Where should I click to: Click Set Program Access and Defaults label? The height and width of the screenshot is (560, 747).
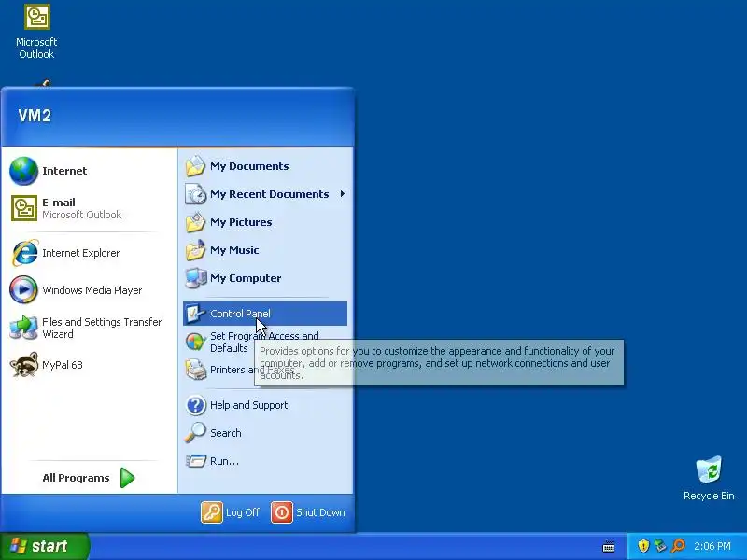coord(264,342)
